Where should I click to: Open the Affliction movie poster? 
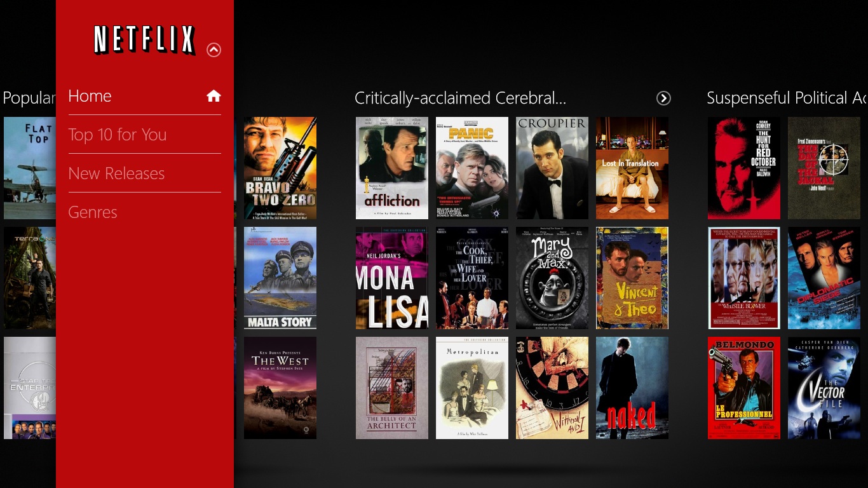click(392, 168)
